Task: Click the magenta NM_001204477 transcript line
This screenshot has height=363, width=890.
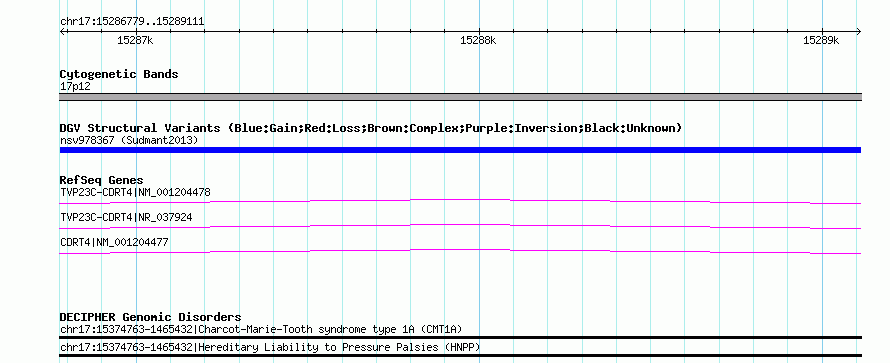Action: coord(460,251)
